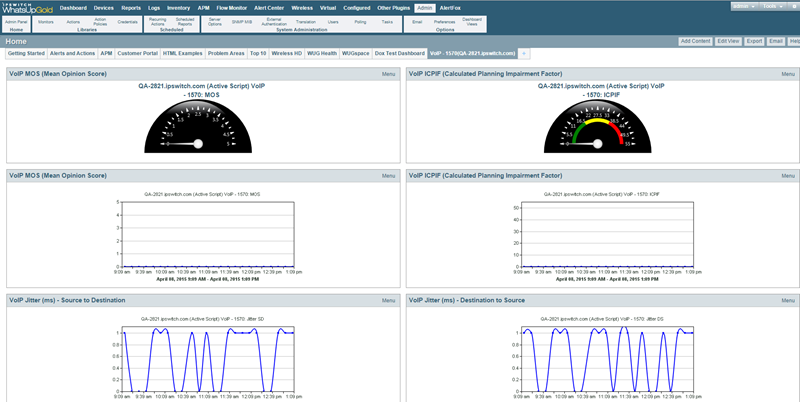The width and height of the screenshot is (800, 402).
Task: Open Menu of the VoIP ICPIF gauge panel
Action: coord(788,74)
